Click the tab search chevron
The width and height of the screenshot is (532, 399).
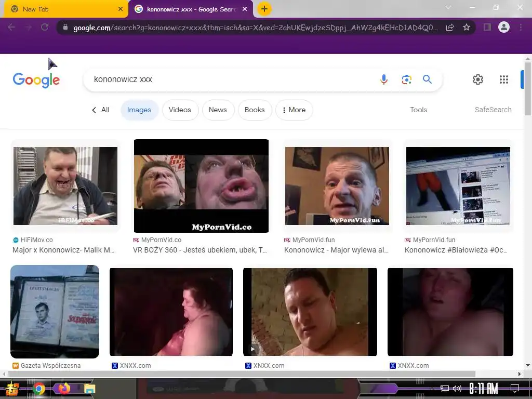[x=448, y=7]
